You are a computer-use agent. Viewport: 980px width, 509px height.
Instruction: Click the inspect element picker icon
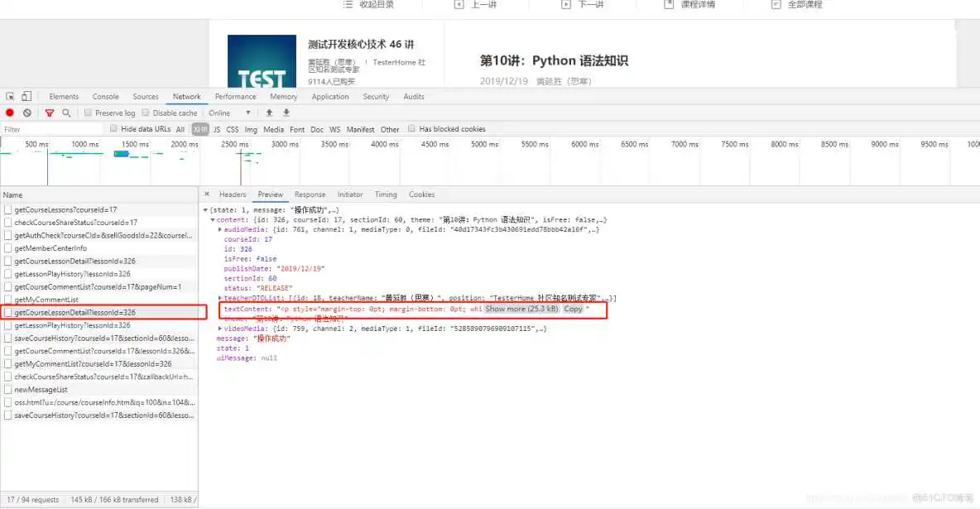coord(10,96)
